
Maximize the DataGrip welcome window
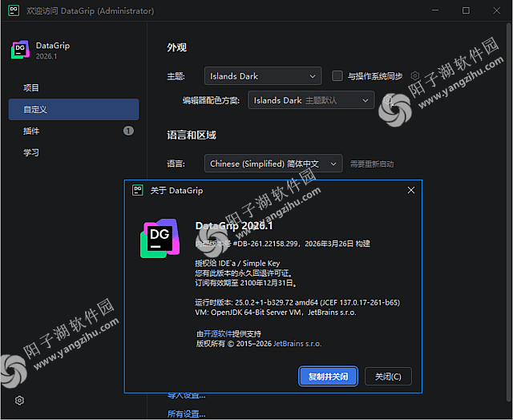coord(466,10)
